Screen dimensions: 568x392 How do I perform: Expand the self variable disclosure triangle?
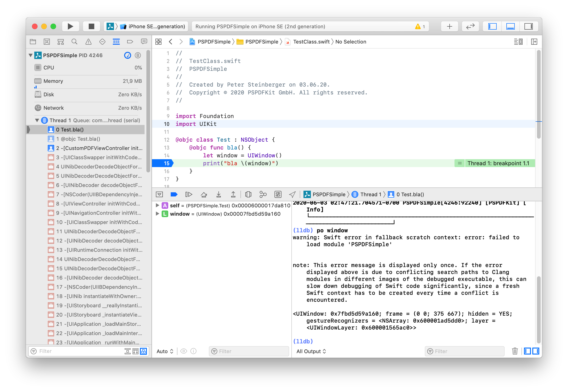(x=157, y=205)
